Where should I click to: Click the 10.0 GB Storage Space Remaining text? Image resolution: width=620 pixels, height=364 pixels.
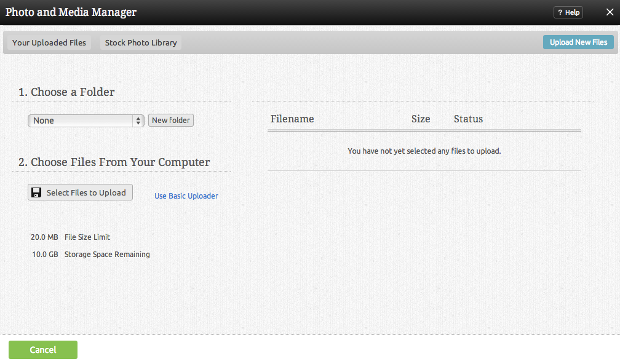91,255
